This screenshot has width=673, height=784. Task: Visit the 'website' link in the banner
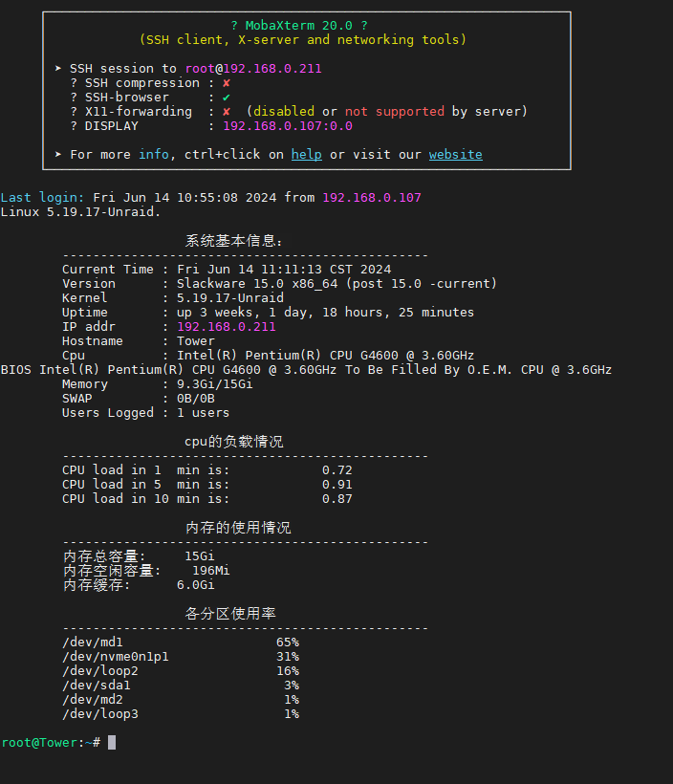455,155
